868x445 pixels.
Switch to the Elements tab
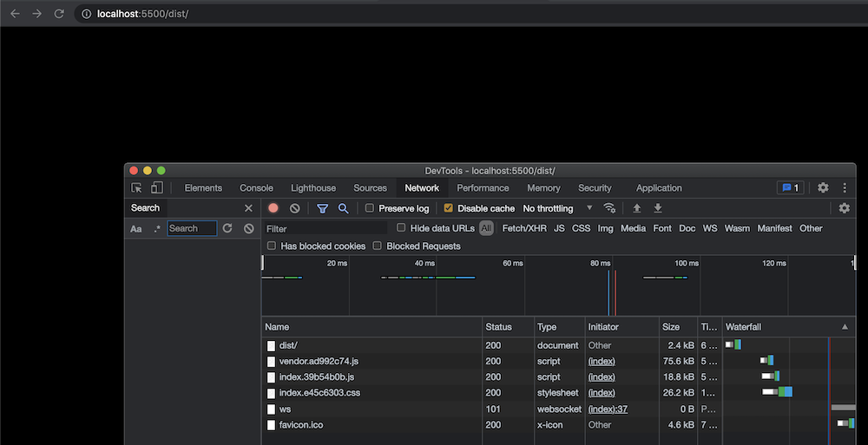point(203,187)
